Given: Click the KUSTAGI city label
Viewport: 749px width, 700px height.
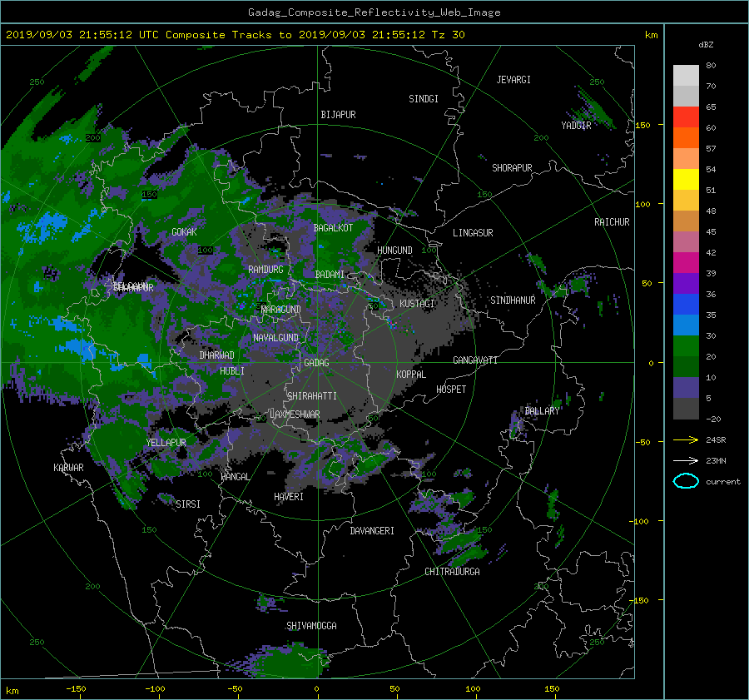Looking at the screenshot, I should click(417, 304).
